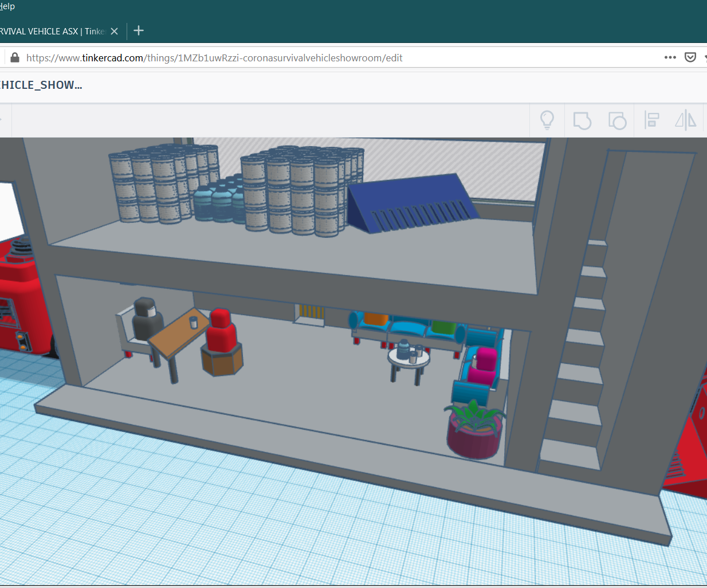Select the pink armchair in the lounge
This screenshot has height=588, width=707.
(x=484, y=367)
